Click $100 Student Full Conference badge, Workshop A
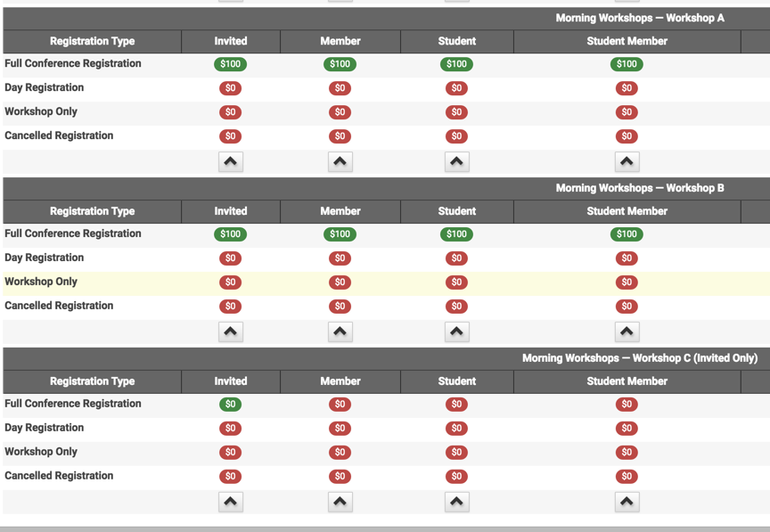 456,64
